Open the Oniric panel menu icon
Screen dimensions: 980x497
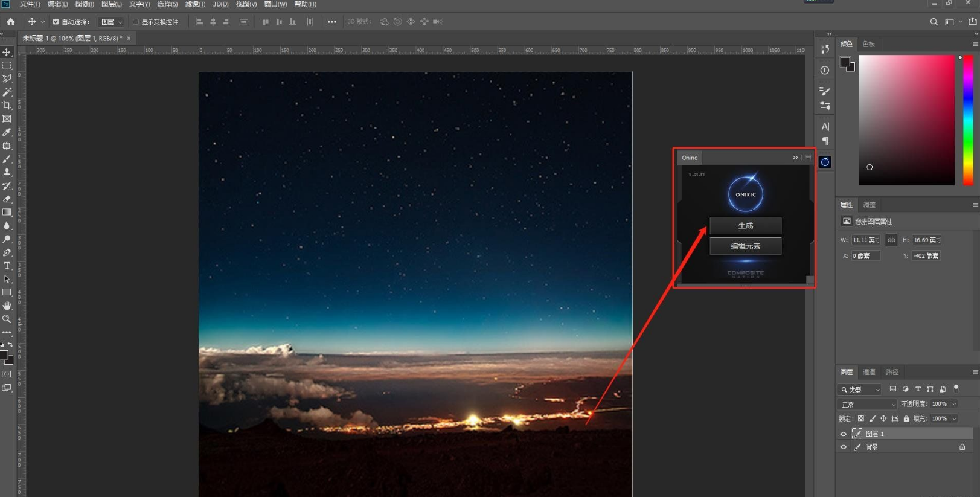tap(809, 158)
